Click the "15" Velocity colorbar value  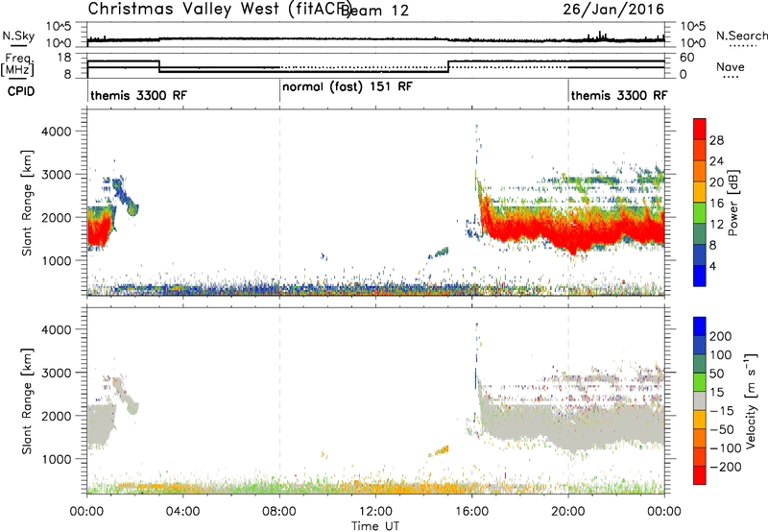pos(716,392)
